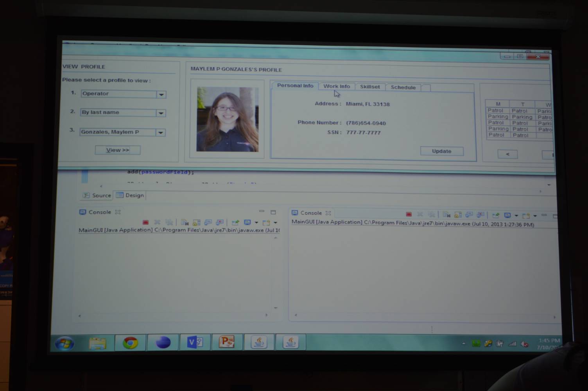Toggle Scroll Lock icon in left console toolbar
The image size is (588, 391).
[196, 222]
